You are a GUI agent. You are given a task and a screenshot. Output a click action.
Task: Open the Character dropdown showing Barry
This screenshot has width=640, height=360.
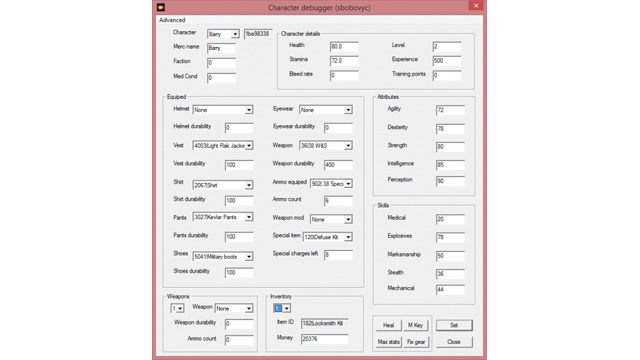point(223,34)
